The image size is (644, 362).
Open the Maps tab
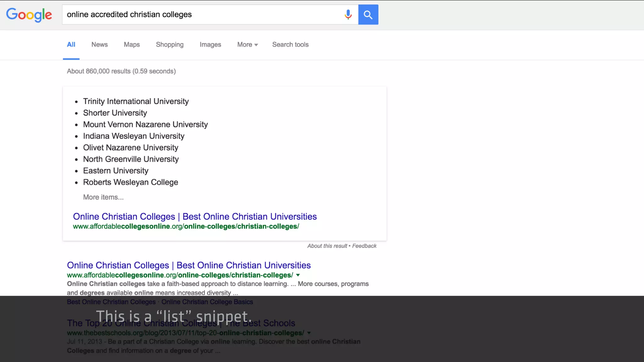[131, 45]
